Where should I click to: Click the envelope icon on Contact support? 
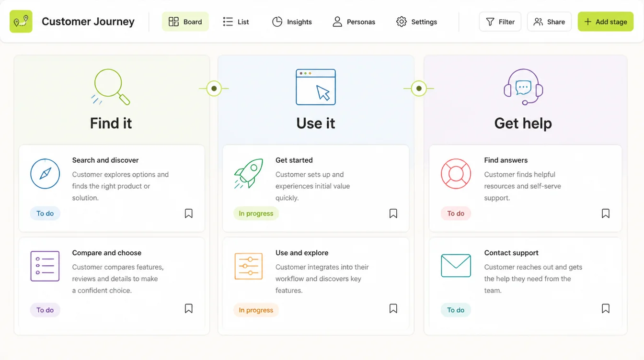click(456, 266)
